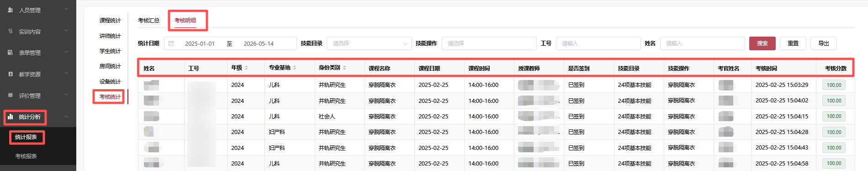Select 设备统计 in report list

110,81
